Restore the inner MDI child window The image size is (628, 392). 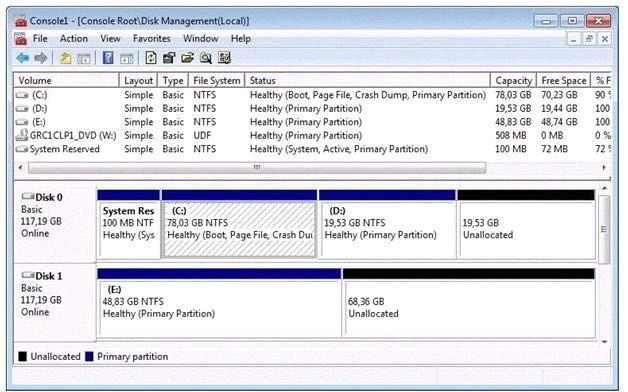click(589, 39)
